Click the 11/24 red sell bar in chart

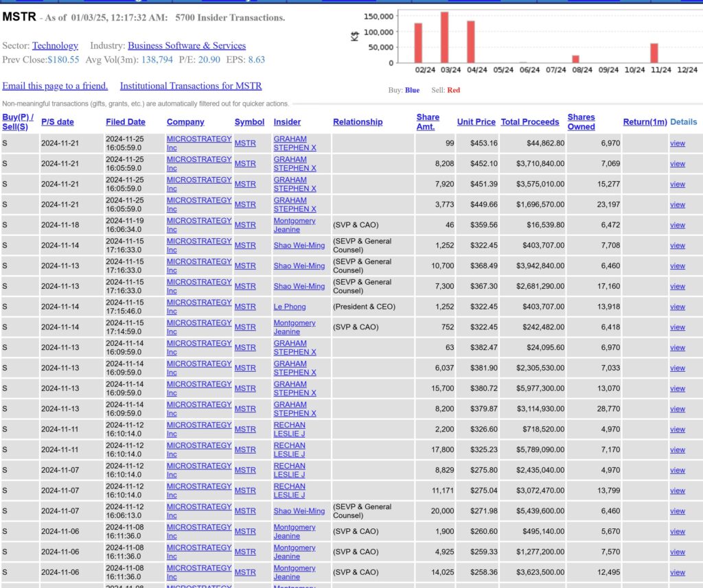(x=654, y=54)
